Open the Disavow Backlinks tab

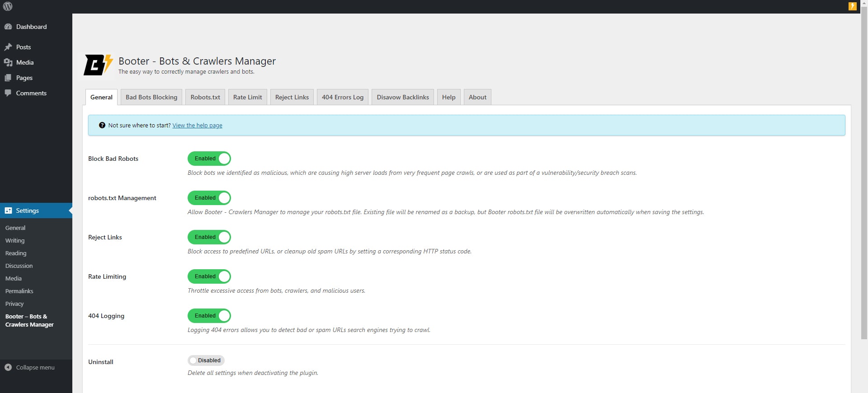[403, 97]
